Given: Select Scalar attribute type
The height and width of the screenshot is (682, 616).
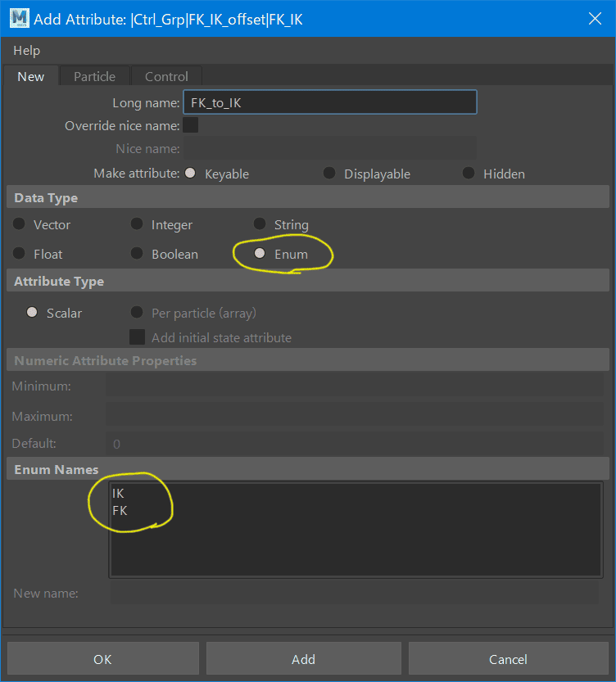Looking at the screenshot, I should [32, 312].
